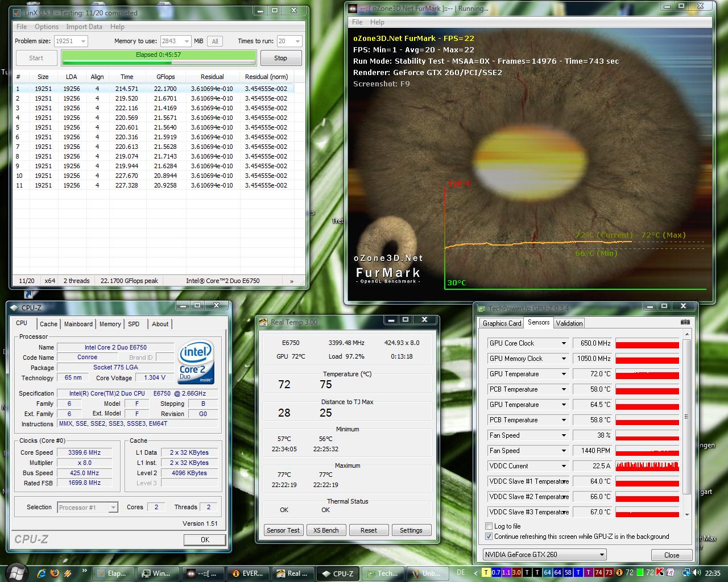Enable the Log to file checkbox
728x582 pixels.
[x=489, y=526]
